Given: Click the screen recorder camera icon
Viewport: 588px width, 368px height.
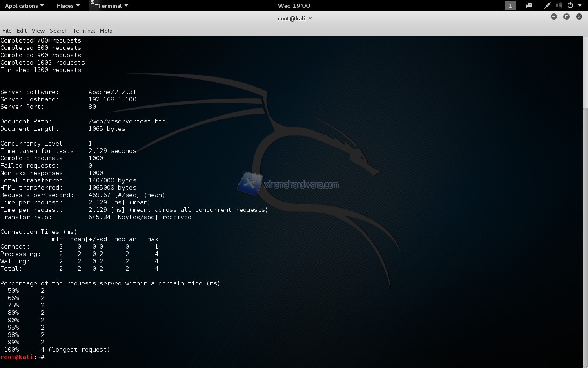Looking at the screenshot, I should (x=529, y=6).
